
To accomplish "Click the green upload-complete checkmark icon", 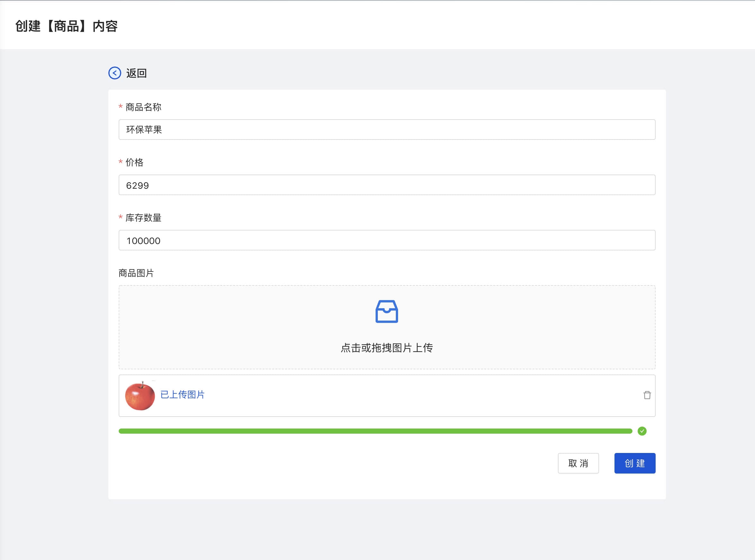I will [x=642, y=431].
